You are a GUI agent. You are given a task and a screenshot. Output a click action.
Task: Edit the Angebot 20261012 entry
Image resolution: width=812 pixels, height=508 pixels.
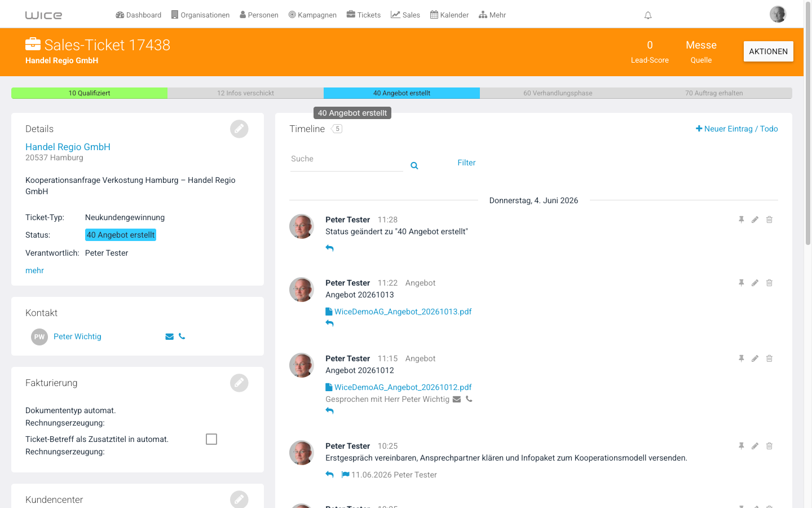(x=755, y=358)
